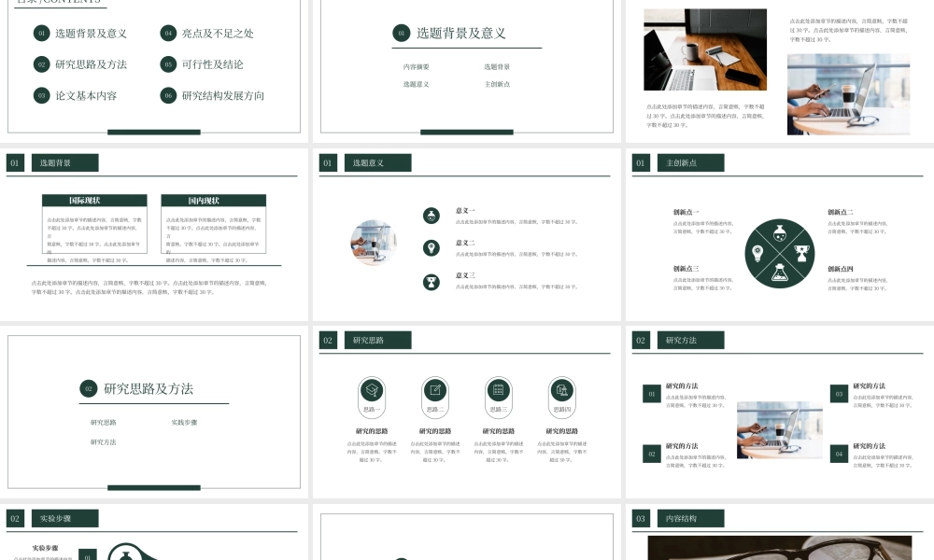Click the round flask icon in the circle's top quadrant
934x560 pixels.
780,232
